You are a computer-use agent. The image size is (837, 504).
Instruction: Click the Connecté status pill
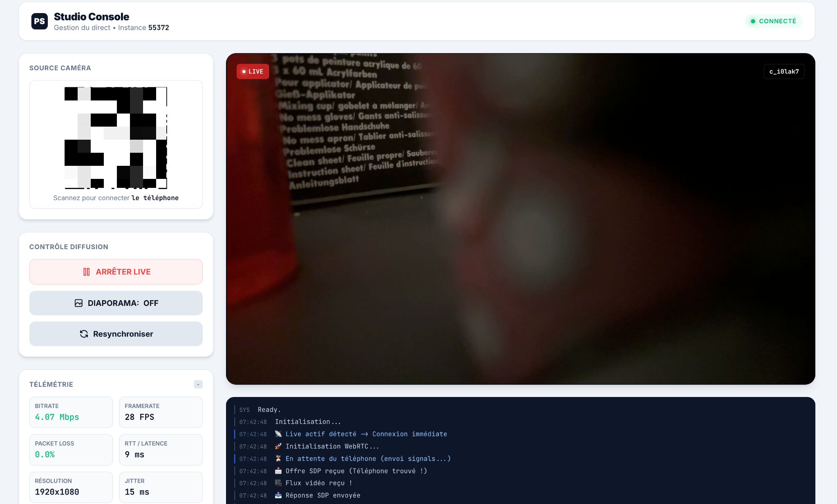(x=773, y=21)
